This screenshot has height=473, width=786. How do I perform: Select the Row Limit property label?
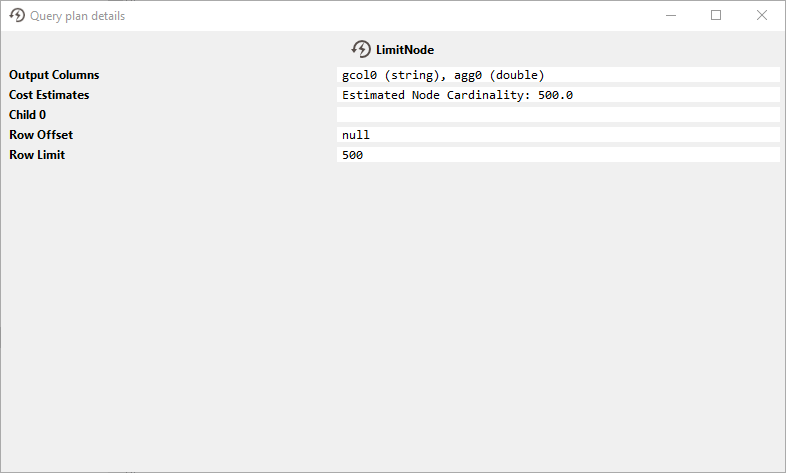37,155
